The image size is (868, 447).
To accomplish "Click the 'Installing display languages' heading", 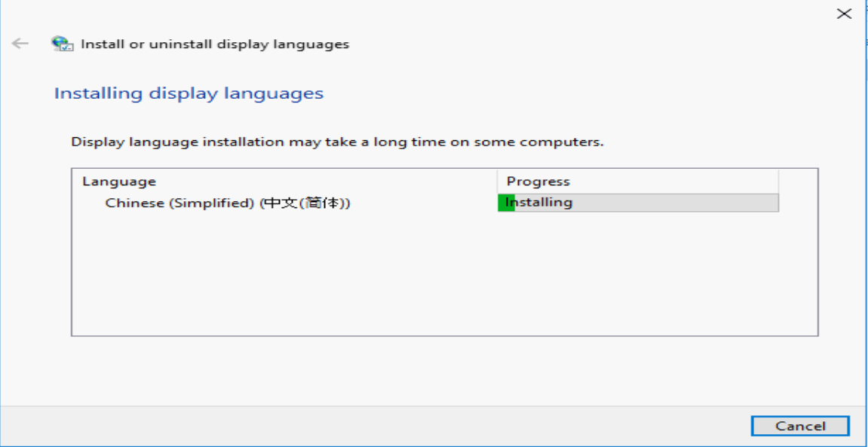I will 189,93.
